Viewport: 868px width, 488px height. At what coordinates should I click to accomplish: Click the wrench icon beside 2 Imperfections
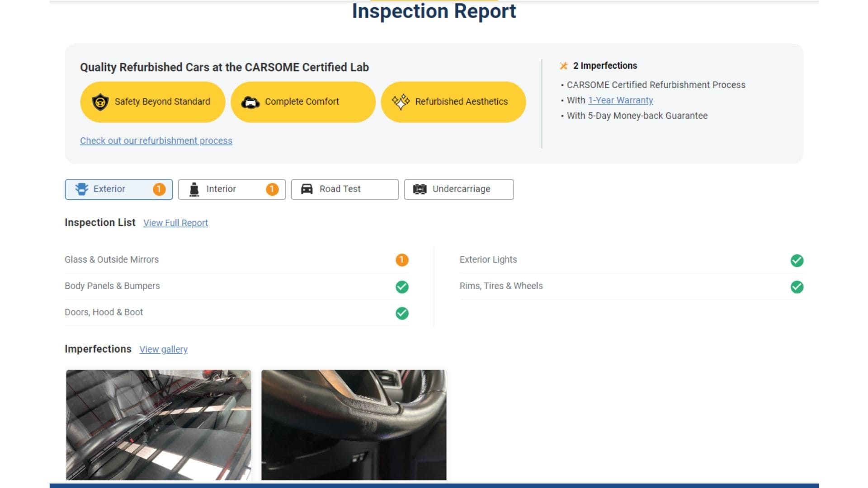coord(564,66)
